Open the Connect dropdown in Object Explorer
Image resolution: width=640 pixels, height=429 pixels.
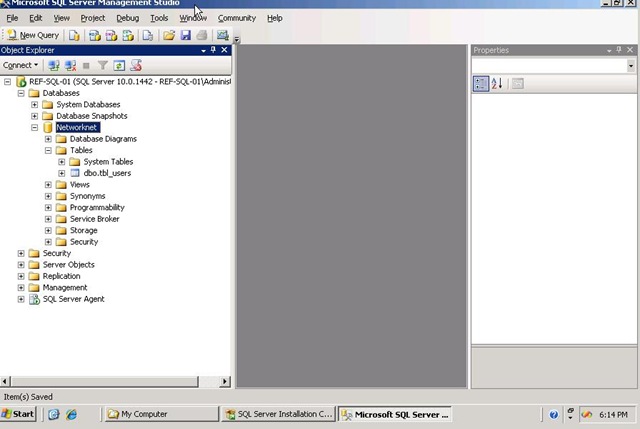(20, 65)
